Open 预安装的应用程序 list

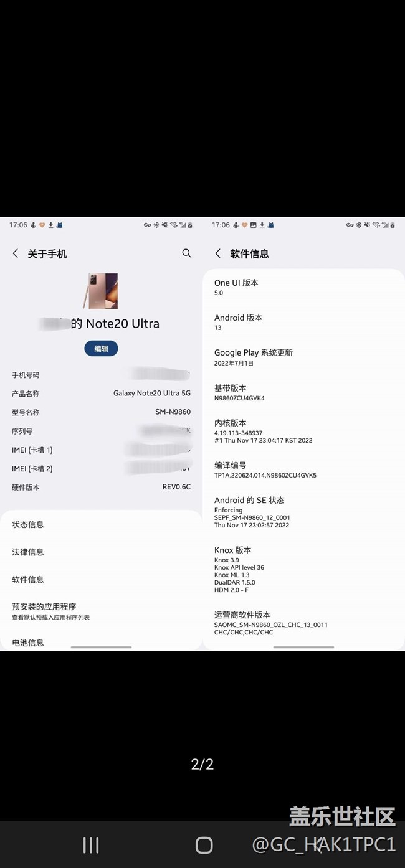tap(101, 611)
